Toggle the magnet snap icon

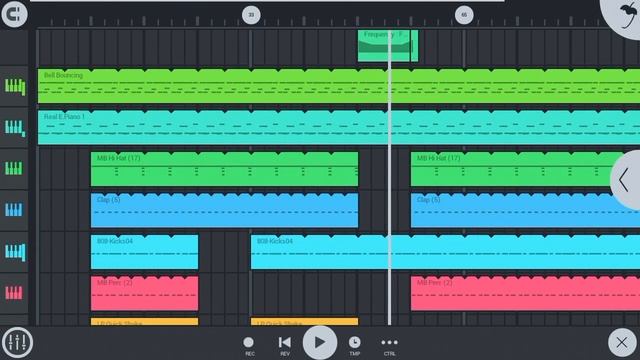point(14,14)
